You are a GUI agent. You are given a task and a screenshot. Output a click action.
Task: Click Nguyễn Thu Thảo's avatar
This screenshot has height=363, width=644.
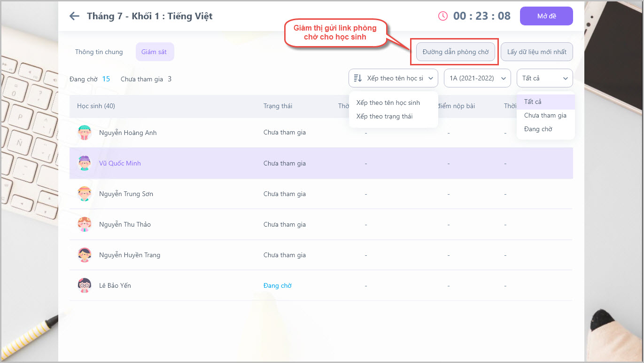pos(85,224)
